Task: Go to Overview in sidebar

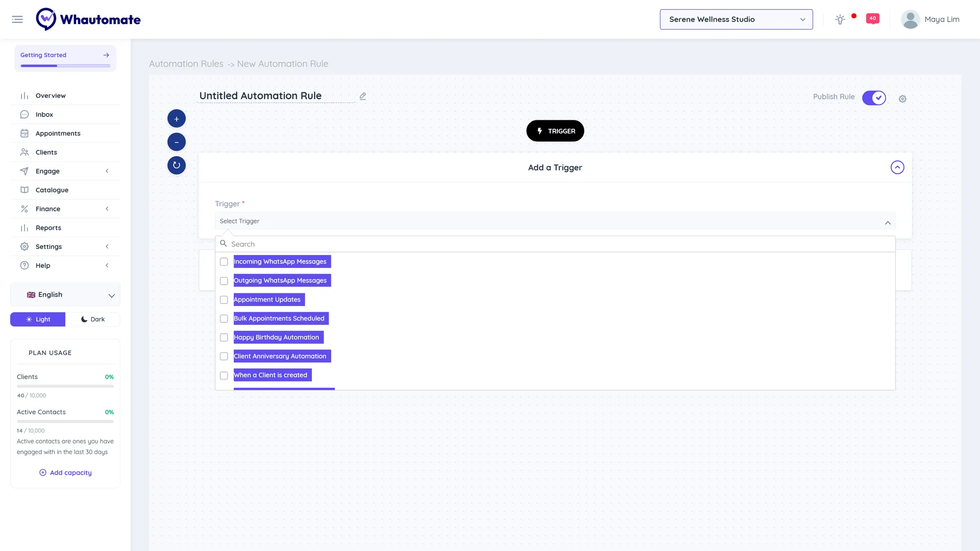Action: tap(65, 95)
